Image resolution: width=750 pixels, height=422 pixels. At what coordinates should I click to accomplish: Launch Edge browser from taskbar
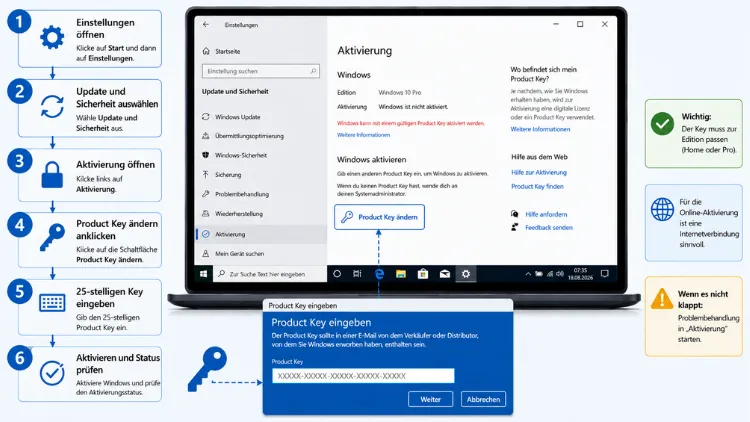click(x=379, y=274)
